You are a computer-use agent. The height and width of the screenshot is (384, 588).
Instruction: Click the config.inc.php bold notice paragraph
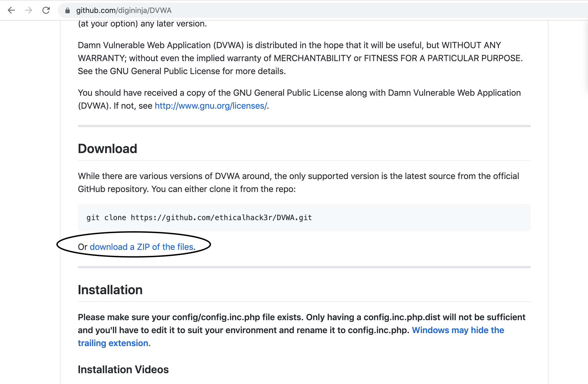coord(302,330)
